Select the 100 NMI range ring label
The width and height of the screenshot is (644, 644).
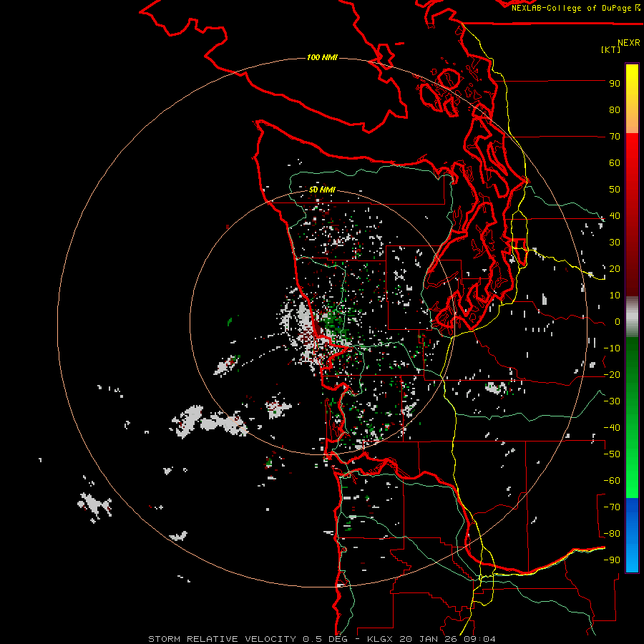tap(322, 57)
